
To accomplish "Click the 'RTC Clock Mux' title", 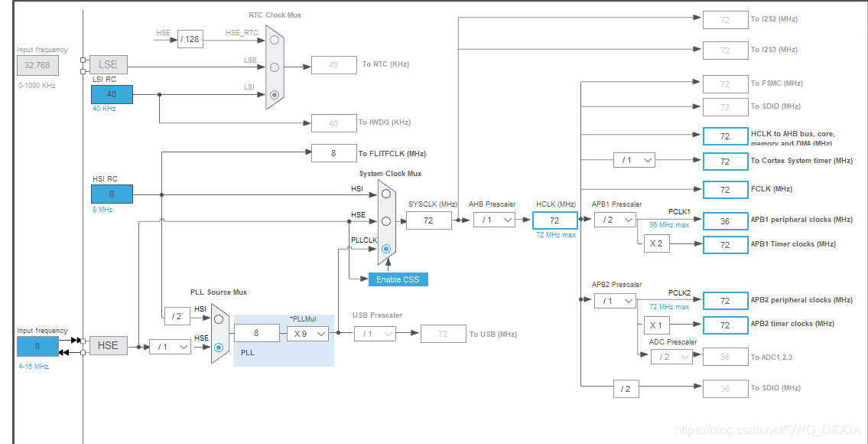I will point(275,15).
